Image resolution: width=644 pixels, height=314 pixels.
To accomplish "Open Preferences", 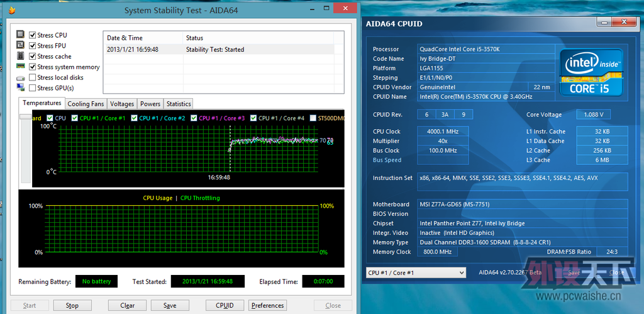I will pyautogui.click(x=267, y=305).
